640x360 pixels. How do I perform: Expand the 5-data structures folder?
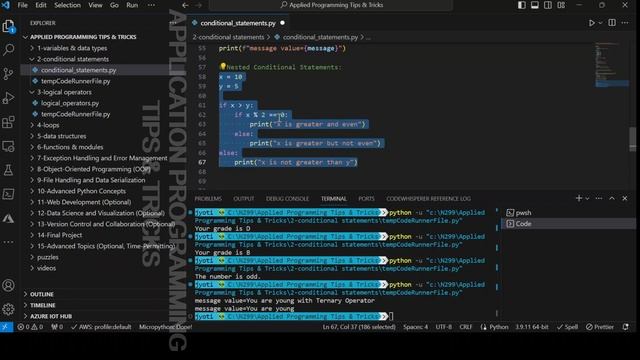click(62, 136)
